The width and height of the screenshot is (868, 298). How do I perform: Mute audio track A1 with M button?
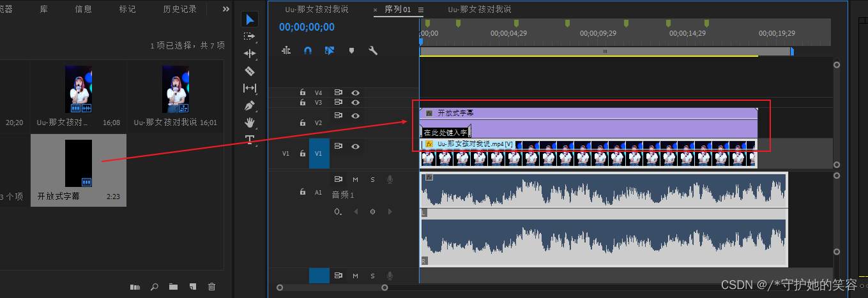(355, 179)
